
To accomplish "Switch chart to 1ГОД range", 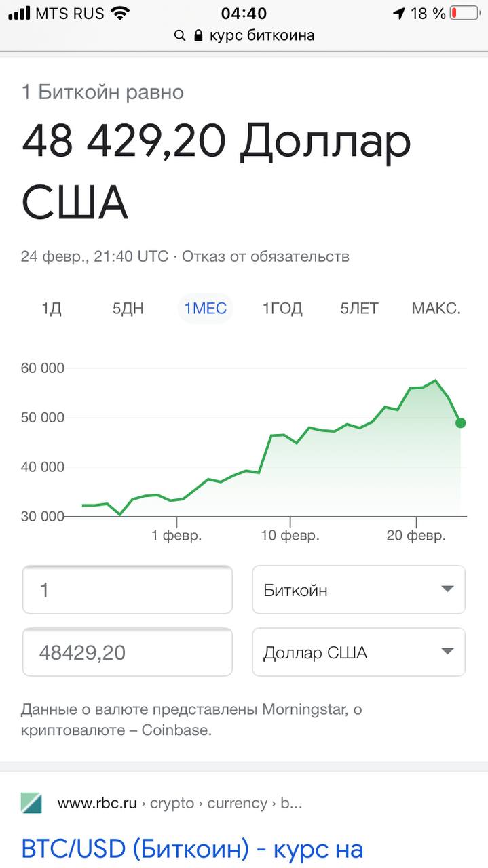I will 282,309.
